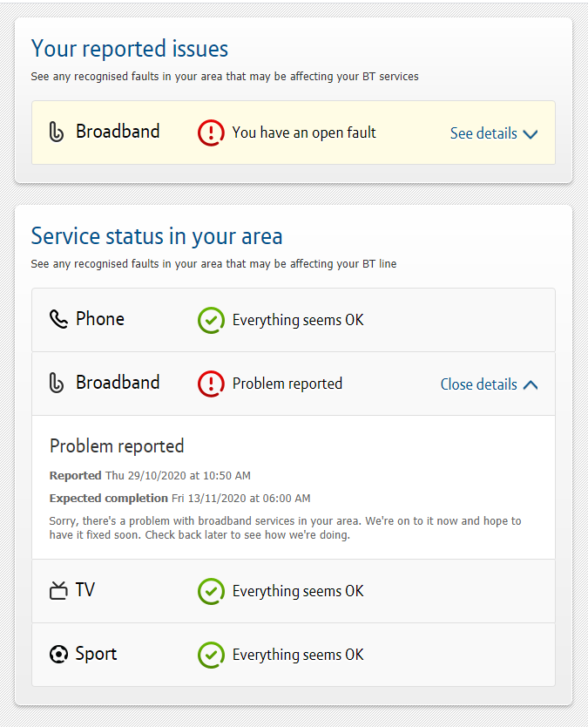588x727 pixels.
Task: Click the Expected completion date line
Action: click(179, 499)
